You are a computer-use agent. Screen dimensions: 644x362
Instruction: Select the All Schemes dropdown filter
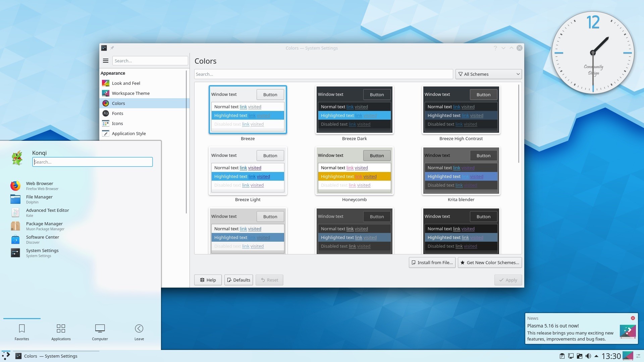[x=488, y=74]
